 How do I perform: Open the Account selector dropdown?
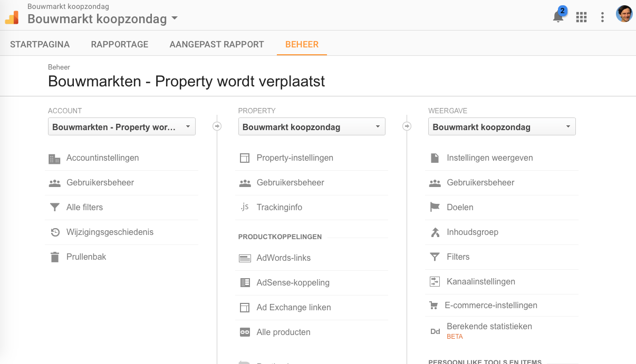(x=122, y=127)
